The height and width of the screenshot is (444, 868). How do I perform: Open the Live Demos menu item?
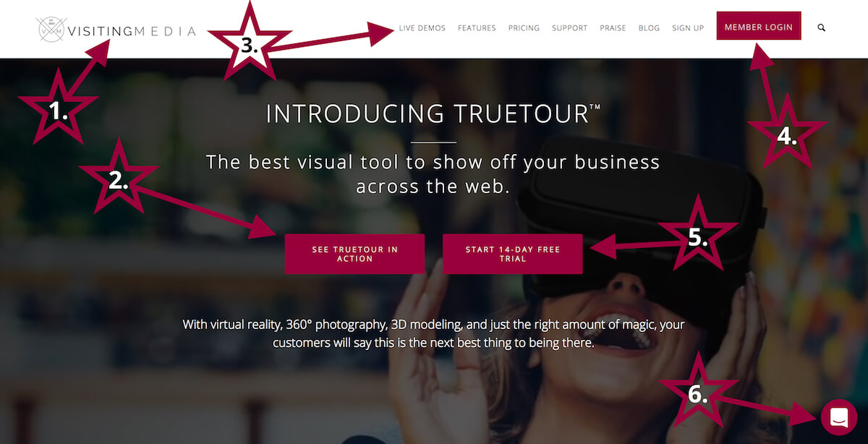pos(422,28)
